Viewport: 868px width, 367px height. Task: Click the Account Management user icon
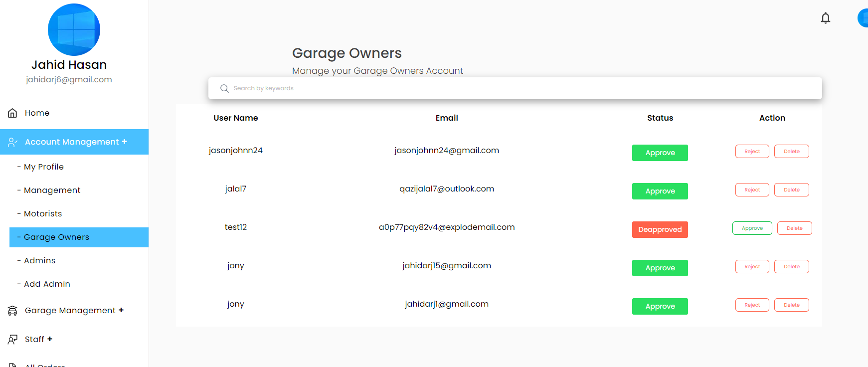coord(12,142)
